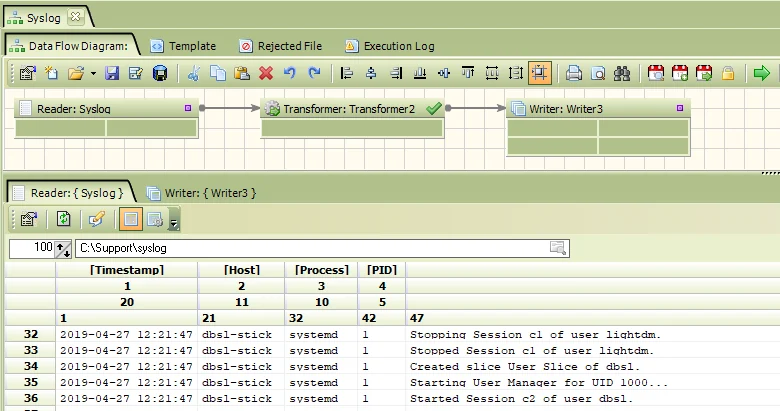Open reader properties icon in lower toolbar
Viewport: 780px width, 411px height.
tap(28, 219)
